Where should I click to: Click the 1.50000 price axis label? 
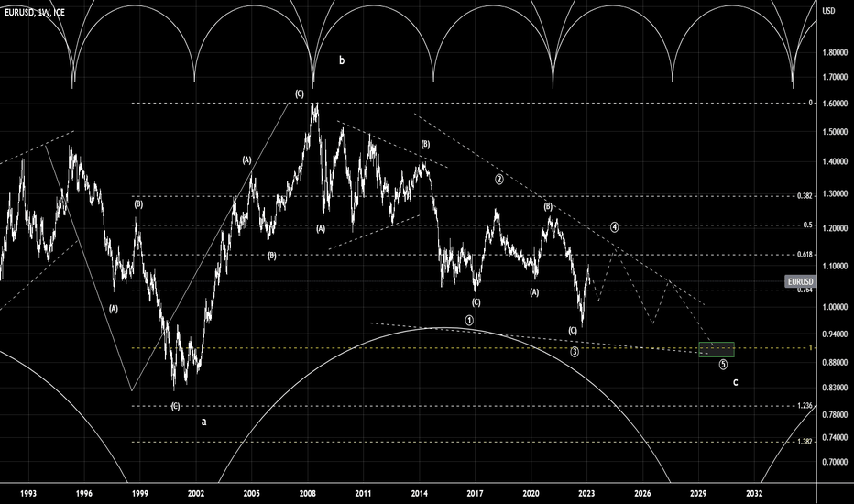[835, 132]
